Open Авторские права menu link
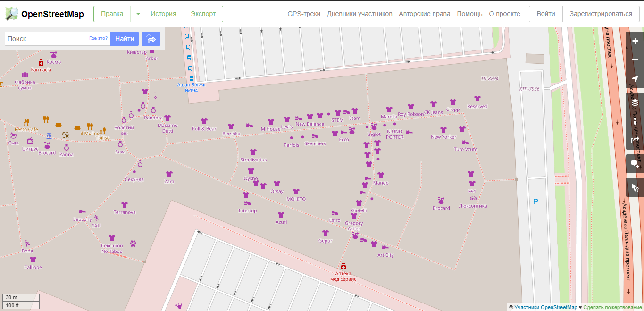This screenshot has width=644, height=311. click(x=425, y=14)
